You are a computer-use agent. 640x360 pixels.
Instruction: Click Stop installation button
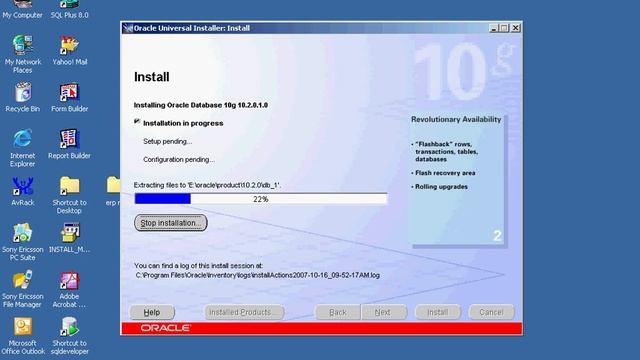click(x=171, y=223)
